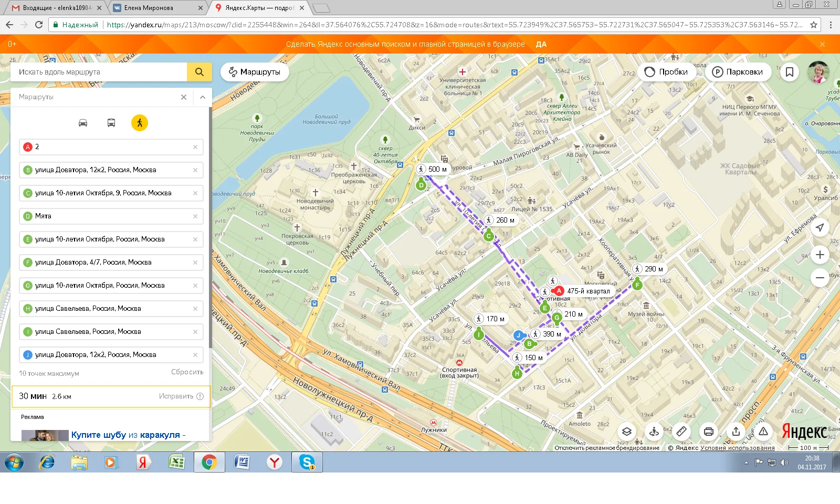Select the pedestrian walking route mode
This screenshot has width=840, height=504.
pyautogui.click(x=140, y=123)
